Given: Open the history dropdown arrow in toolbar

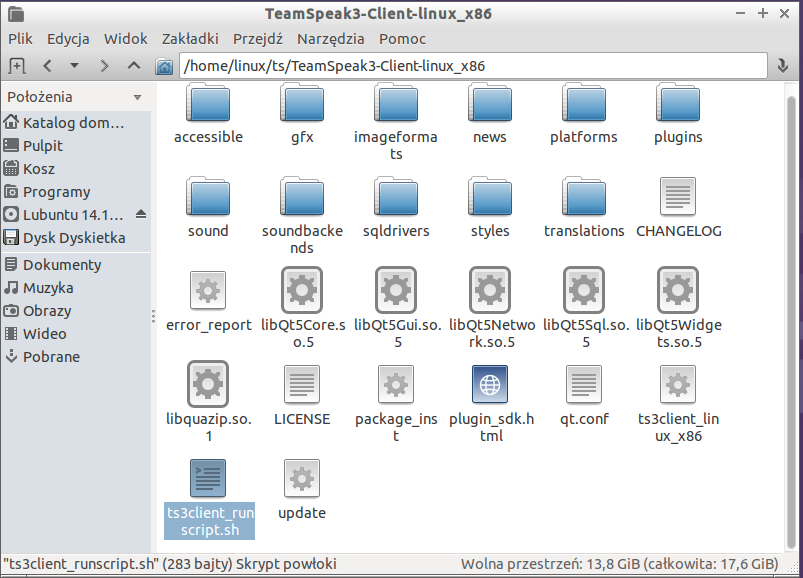Looking at the screenshot, I should pos(75,66).
